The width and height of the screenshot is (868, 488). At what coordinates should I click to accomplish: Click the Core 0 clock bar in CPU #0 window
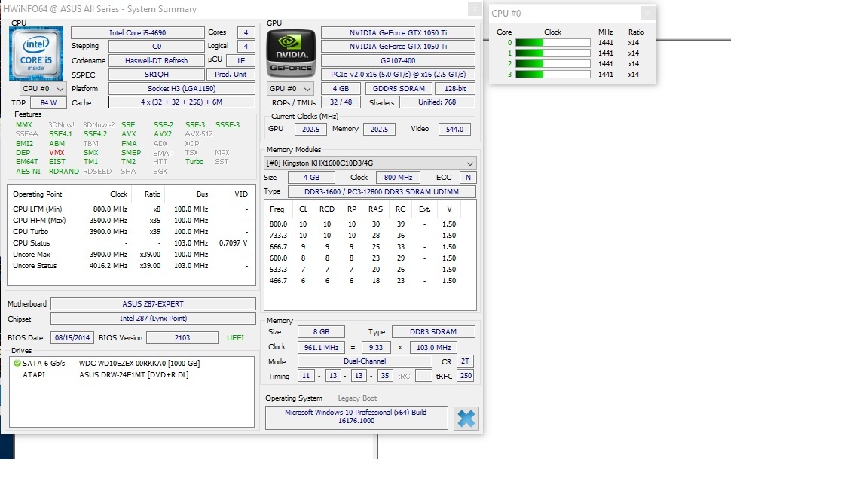(x=552, y=43)
